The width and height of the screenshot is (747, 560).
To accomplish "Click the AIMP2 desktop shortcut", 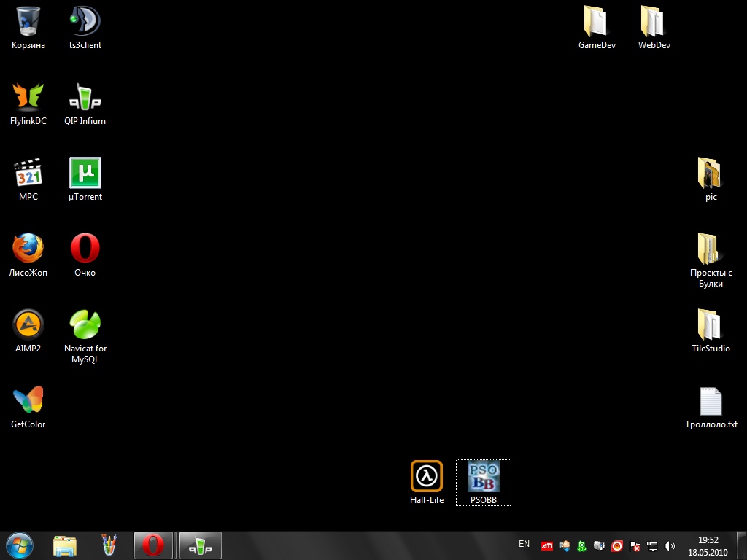I will tap(28, 325).
